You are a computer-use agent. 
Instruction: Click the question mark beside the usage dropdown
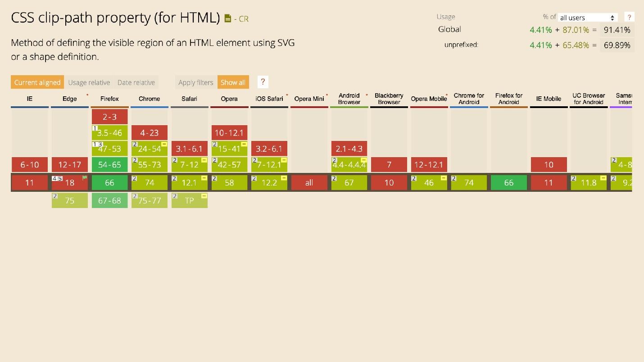pos(629,17)
